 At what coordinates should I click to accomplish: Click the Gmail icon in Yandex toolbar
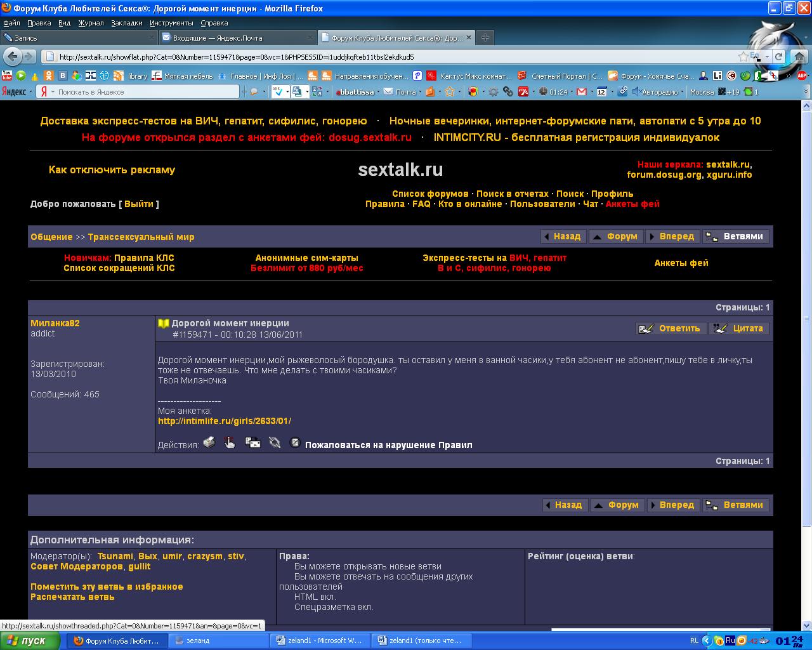point(581,92)
